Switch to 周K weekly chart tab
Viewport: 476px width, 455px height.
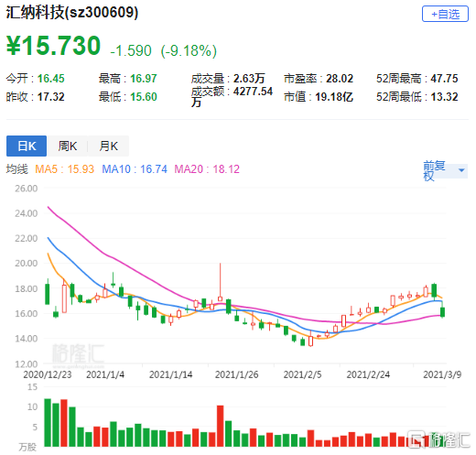point(68,146)
